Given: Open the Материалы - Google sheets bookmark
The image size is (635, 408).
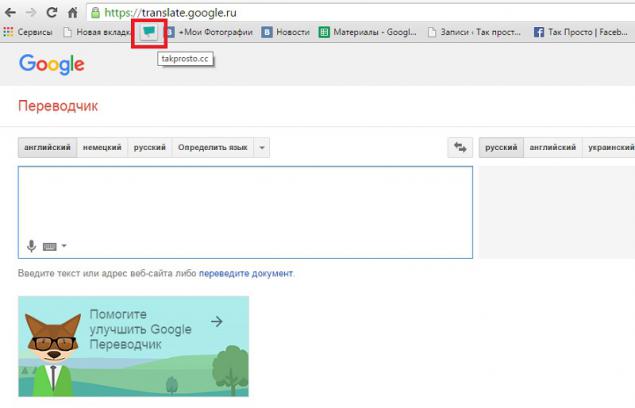Looking at the screenshot, I should click(368, 32).
